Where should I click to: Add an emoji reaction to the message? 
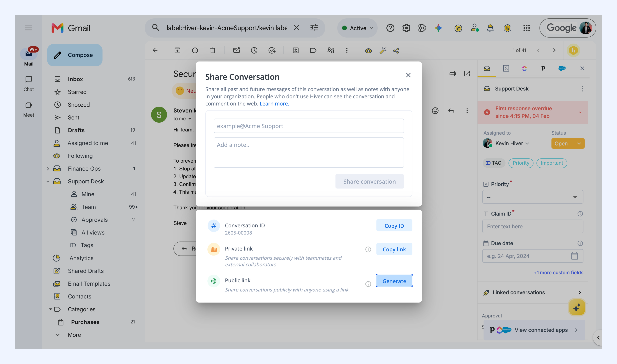[435, 111]
